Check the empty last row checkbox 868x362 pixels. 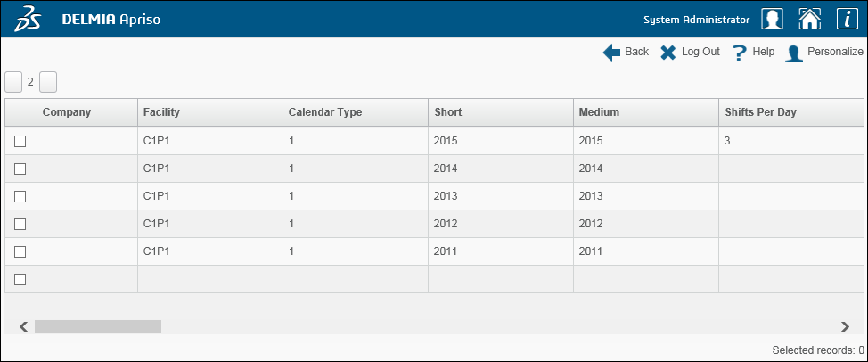click(20, 280)
